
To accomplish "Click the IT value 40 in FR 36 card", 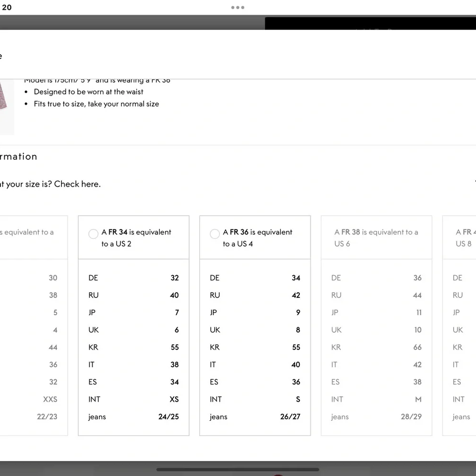I will point(296,364).
